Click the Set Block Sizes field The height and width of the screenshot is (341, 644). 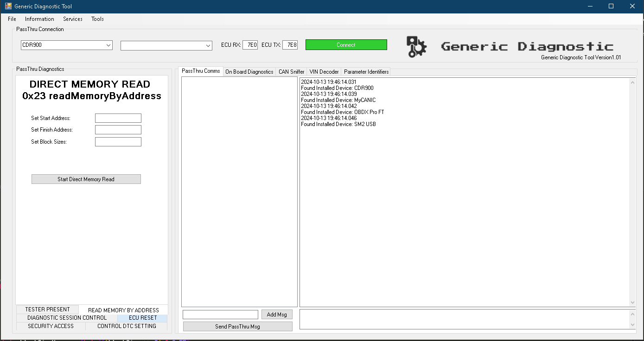(x=118, y=142)
